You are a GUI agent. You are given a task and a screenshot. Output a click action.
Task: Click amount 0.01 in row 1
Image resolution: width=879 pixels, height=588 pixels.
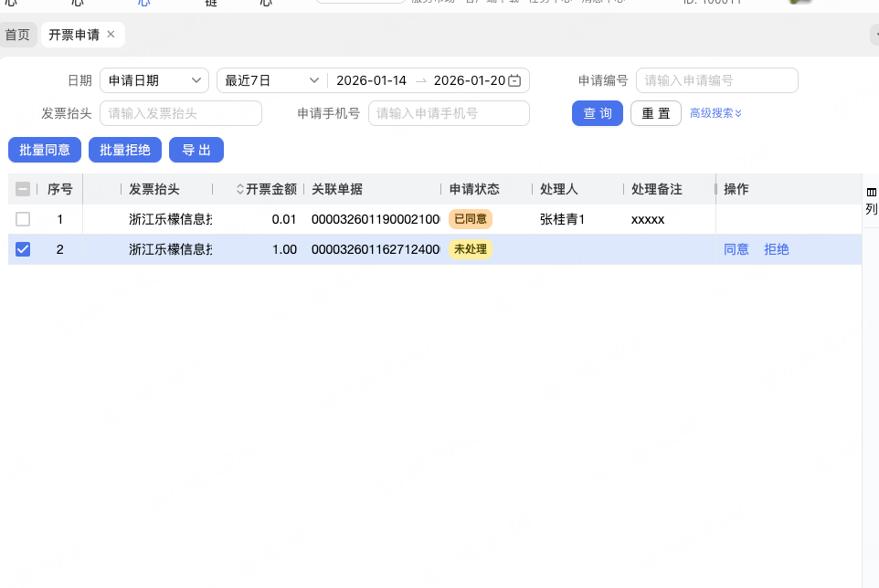[283, 219]
